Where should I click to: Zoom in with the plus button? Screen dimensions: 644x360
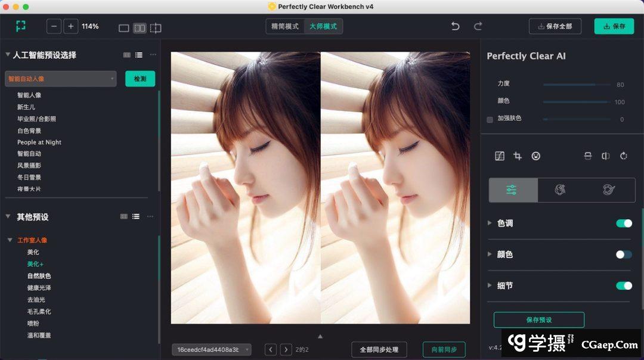point(71,26)
